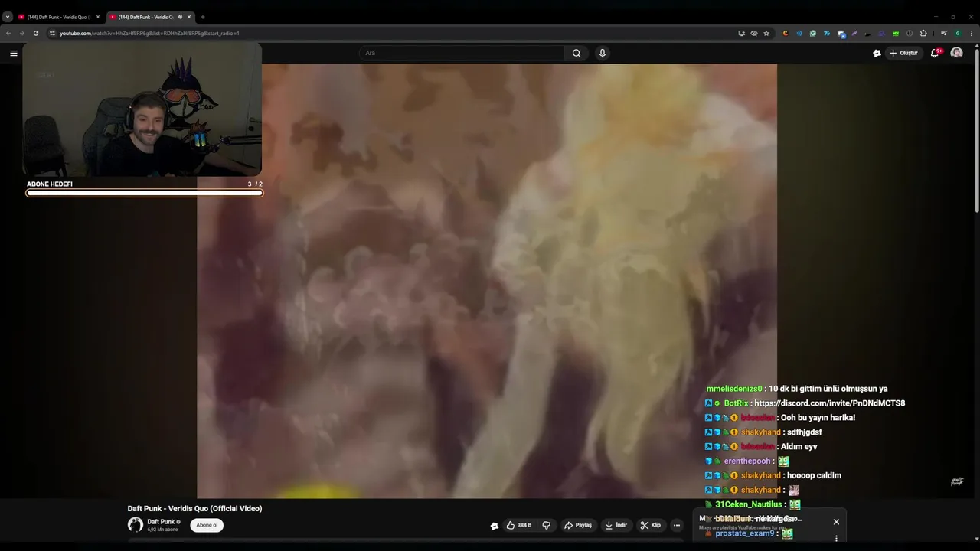Image resolution: width=980 pixels, height=551 pixels.
Task: Open the Mix popup three-dot options
Action: pyautogui.click(x=836, y=538)
